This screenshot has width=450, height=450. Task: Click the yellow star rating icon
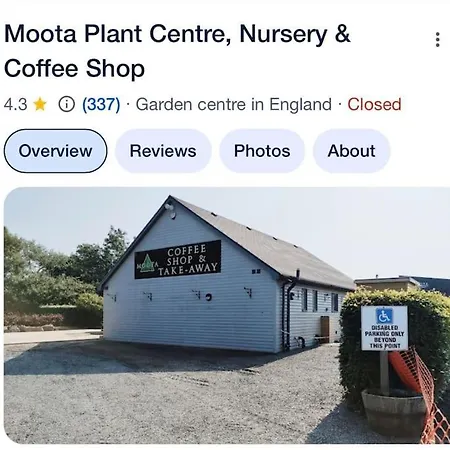[x=40, y=104]
